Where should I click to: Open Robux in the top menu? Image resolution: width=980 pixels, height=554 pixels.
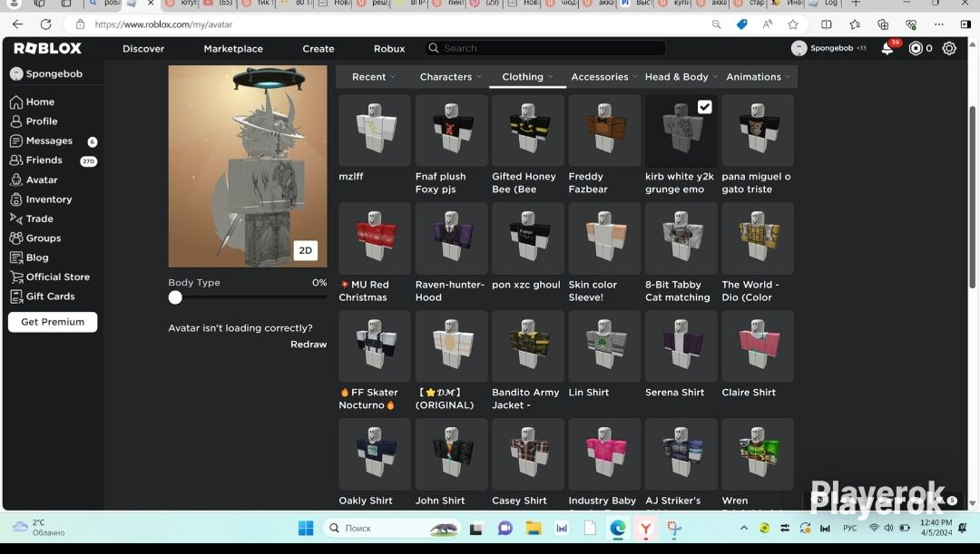(x=389, y=49)
